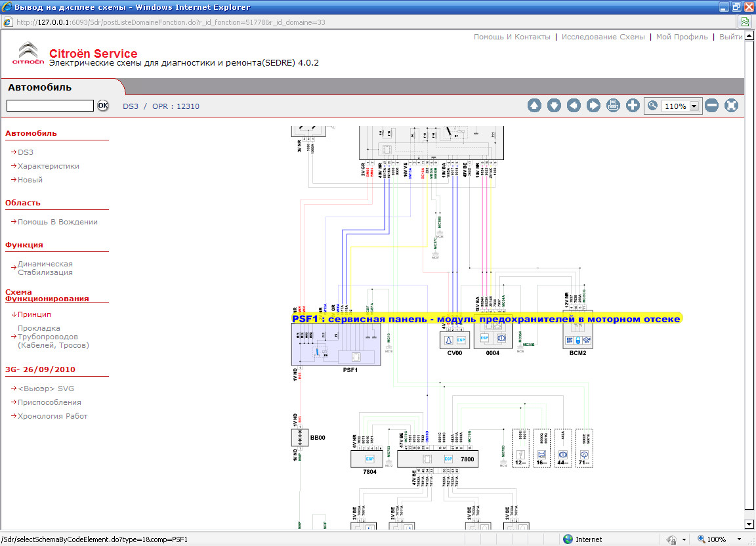Click the dashed 44-- function box
756x546 pixels.
coord(563,448)
